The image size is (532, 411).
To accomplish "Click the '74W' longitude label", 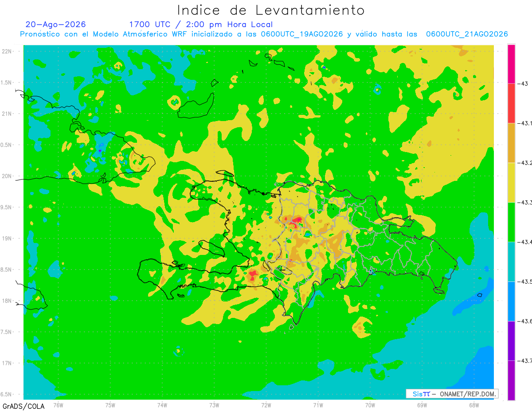I will [162, 405].
